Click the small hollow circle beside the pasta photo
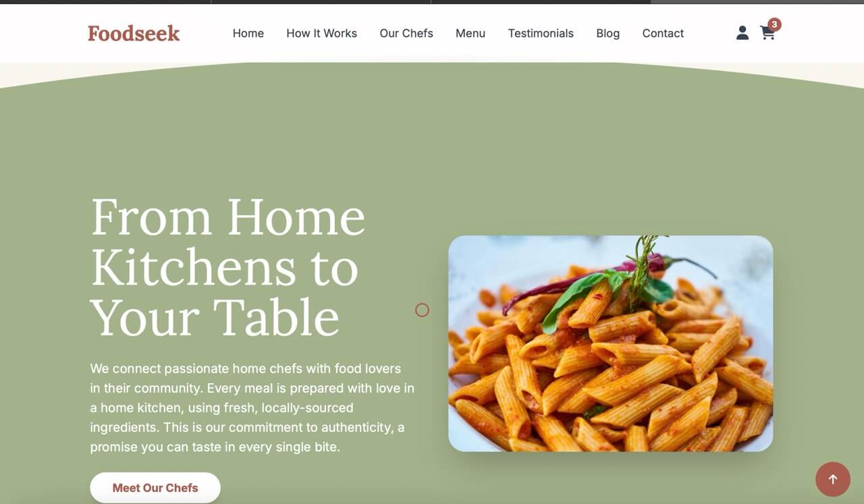This screenshot has width=864, height=504. click(422, 310)
